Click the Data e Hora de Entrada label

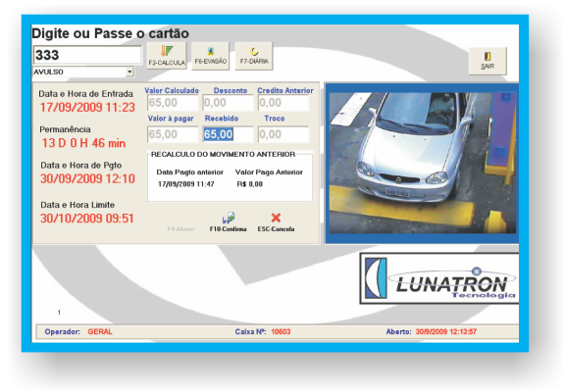[x=85, y=94]
